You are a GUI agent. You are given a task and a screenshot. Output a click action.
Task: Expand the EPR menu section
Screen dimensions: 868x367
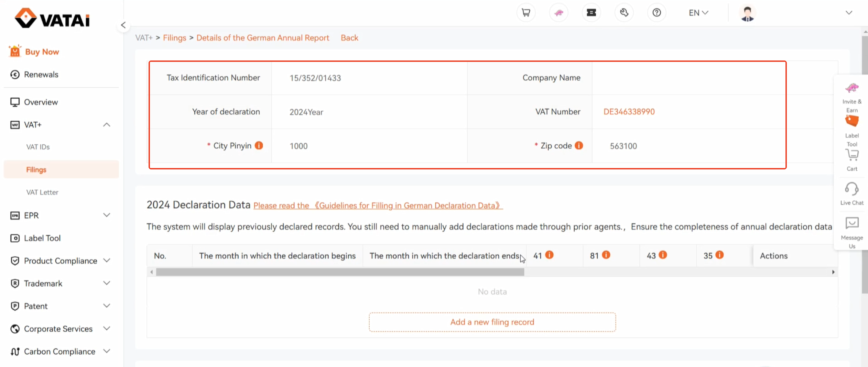pyautogui.click(x=107, y=215)
